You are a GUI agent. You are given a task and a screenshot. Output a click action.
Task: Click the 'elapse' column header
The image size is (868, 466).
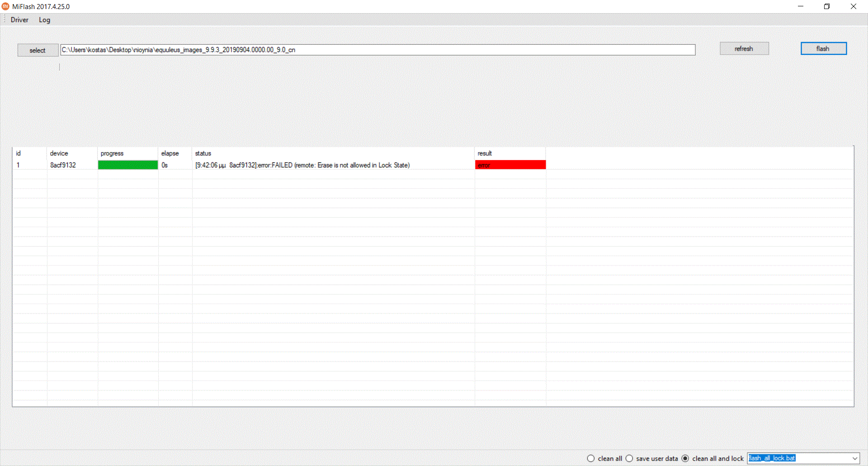(x=175, y=153)
